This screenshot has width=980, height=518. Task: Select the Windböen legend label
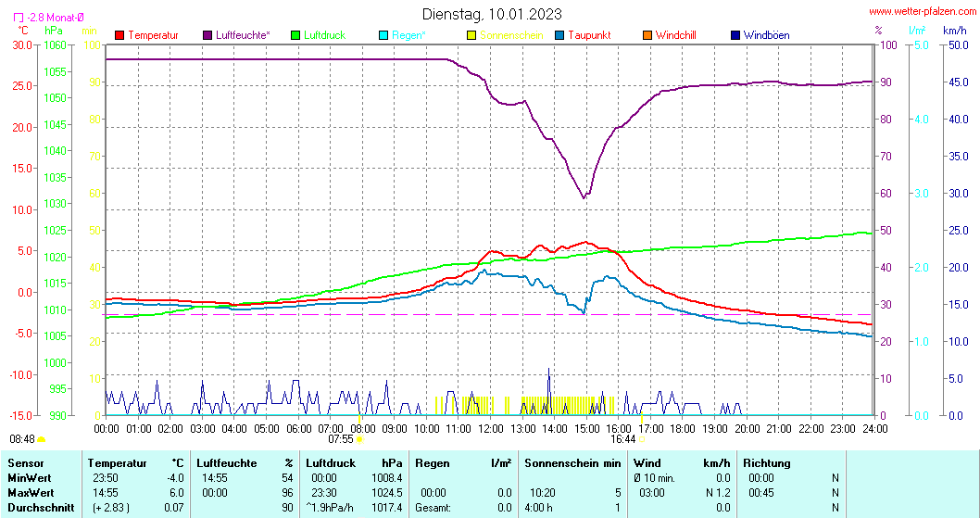[x=766, y=35]
